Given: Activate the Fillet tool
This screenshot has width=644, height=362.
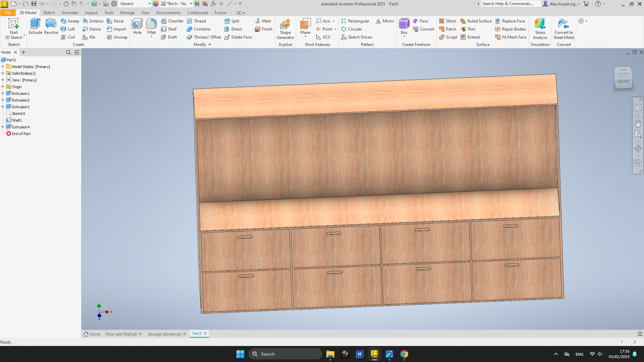Looking at the screenshot, I should pyautogui.click(x=151, y=26).
